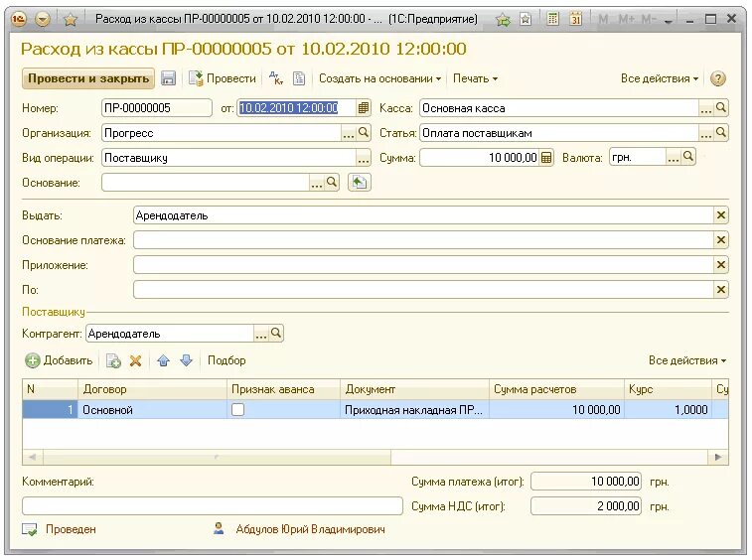752x560 pixels.
Task: Click the green Добавить button
Action: tap(59, 360)
